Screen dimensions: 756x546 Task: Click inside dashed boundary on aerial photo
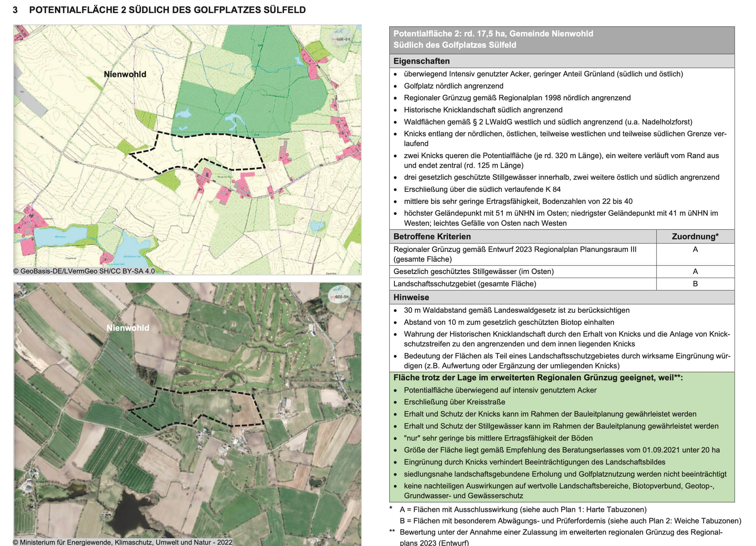(207, 404)
